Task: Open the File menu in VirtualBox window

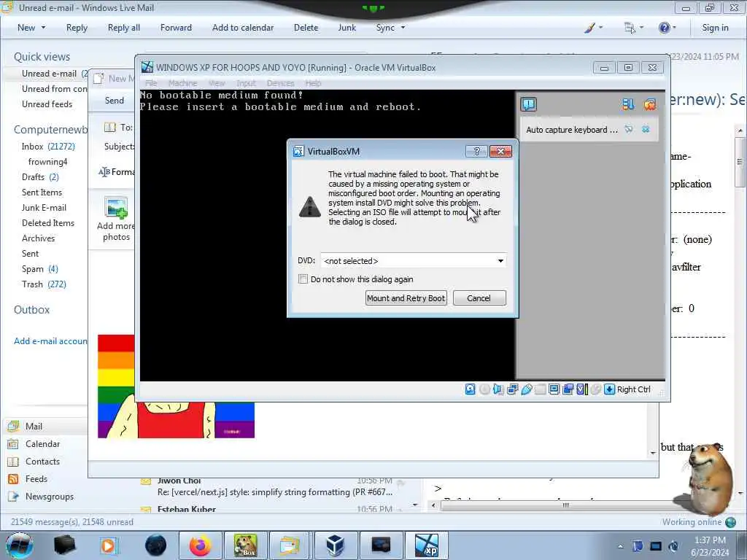Action: (151, 83)
